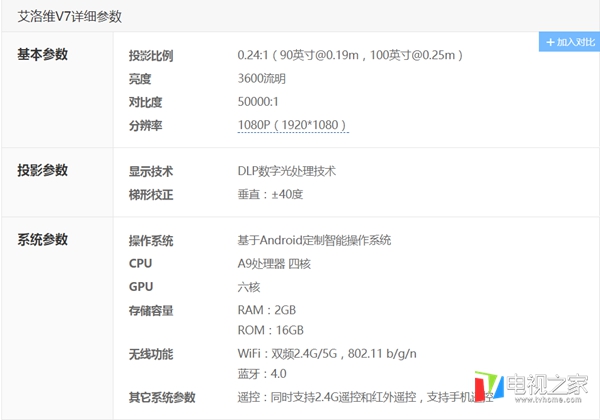This screenshot has height=420, width=600.
Task: Click the GPU label
Action: point(141,287)
